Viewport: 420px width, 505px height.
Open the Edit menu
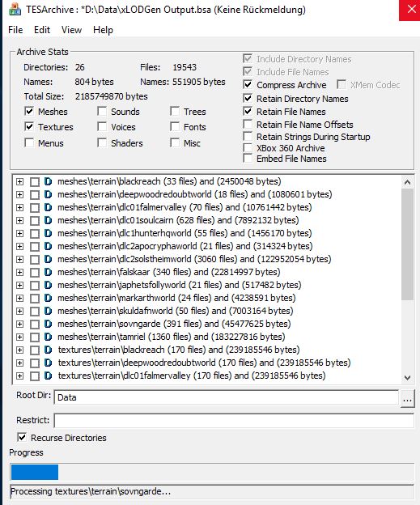click(x=42, y=30)
